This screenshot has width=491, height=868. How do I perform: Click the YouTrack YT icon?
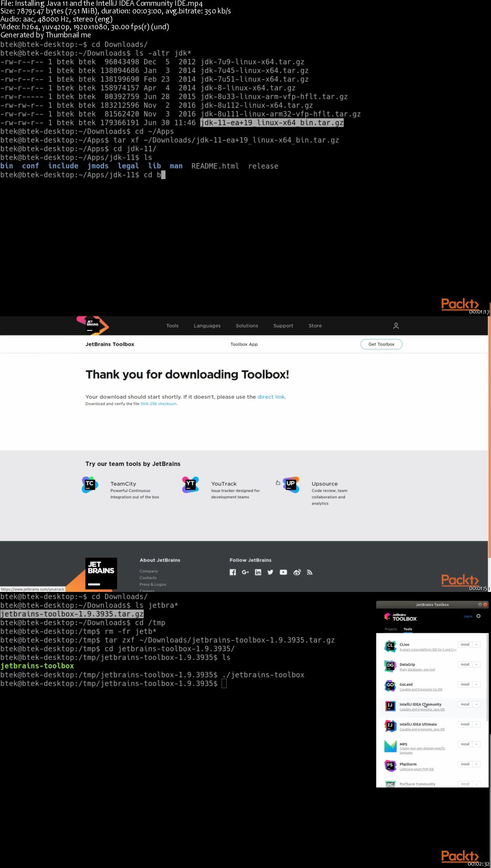[x=190, y=485]
